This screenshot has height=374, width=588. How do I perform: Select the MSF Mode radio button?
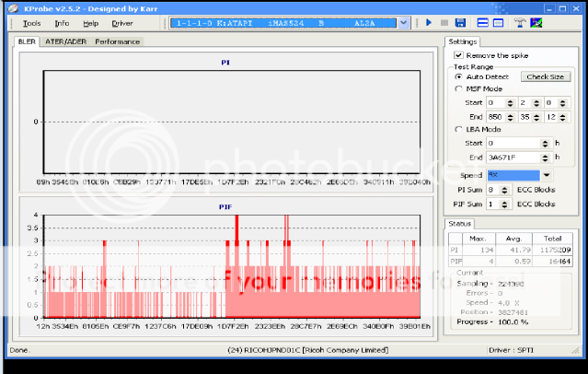click(459, 89)
